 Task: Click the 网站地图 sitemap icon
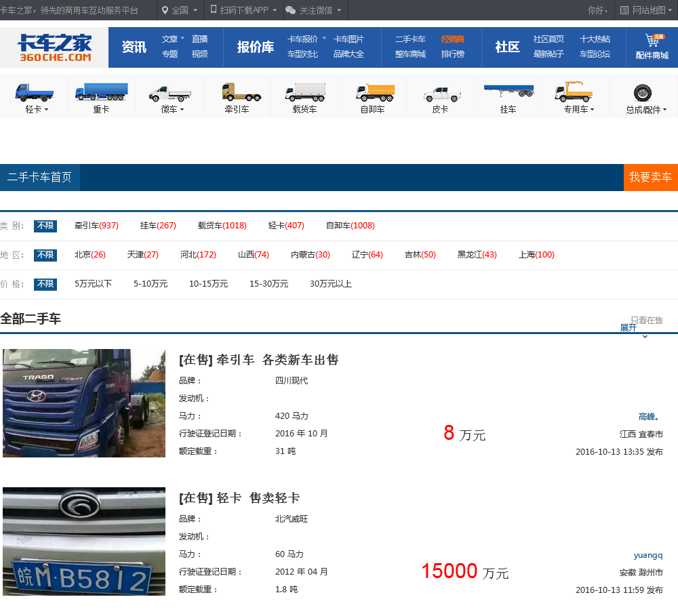(x=624, y=10)
